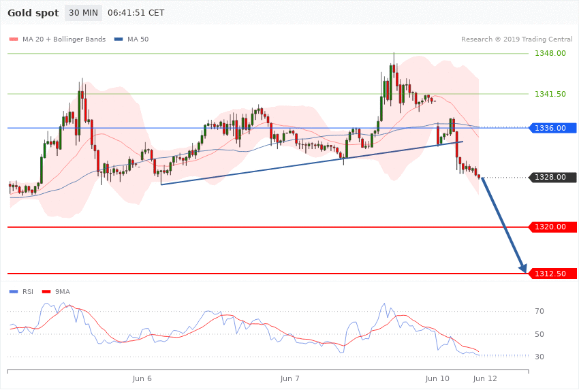This screenshot has width=579, height=392.
Task: Click the 1348.00 resistance level label
Action: click(x=550, y=54)
